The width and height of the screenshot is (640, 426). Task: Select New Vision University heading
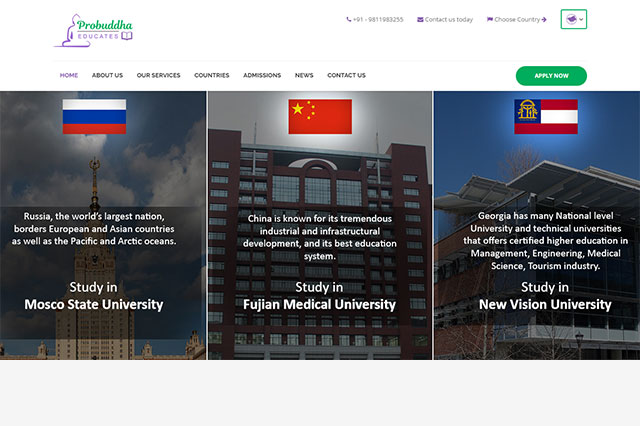coord(545,304)
